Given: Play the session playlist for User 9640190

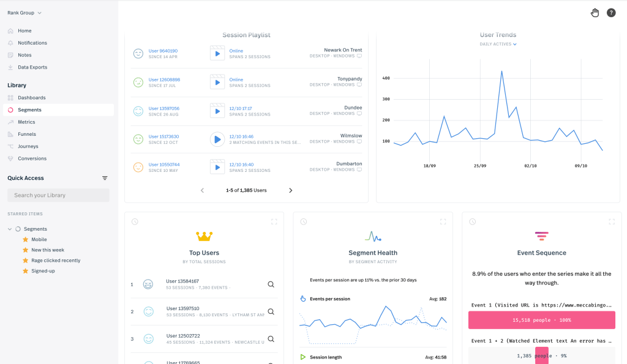Looking at the screenshot, I should [x=217, y=53].
